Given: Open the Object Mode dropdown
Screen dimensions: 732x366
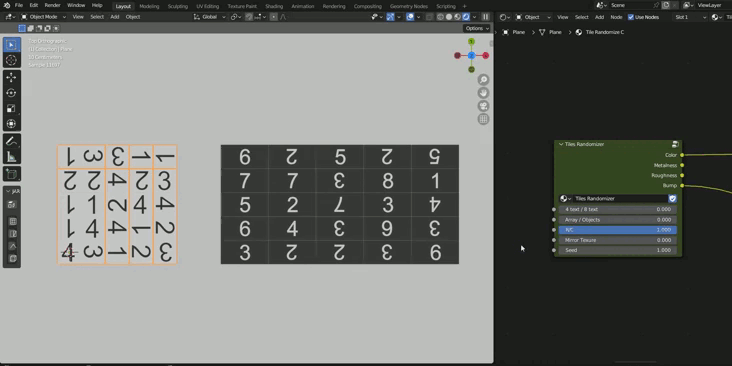Looking at the screenshot, I should point(43,17).
